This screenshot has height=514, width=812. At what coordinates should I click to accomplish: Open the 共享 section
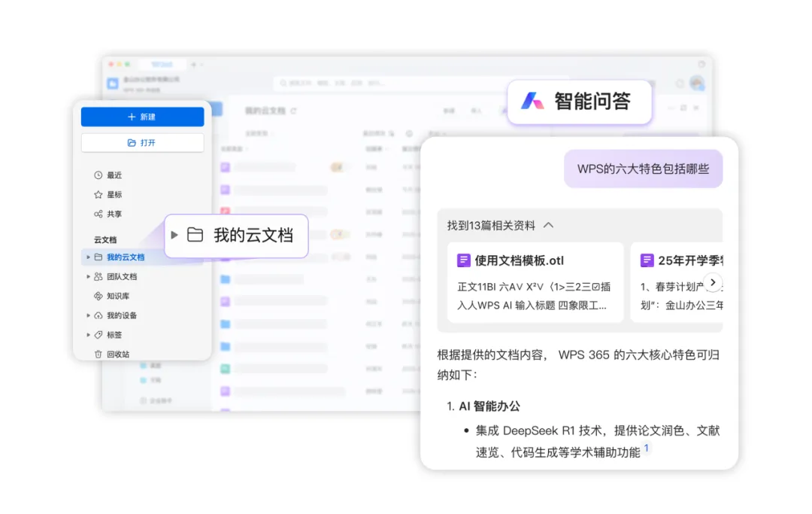[114, 214]
